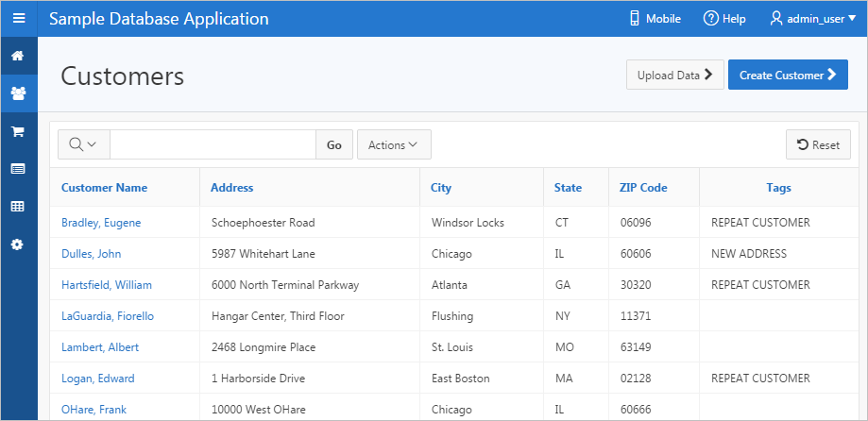Open the shopping cart sidebar icon
Image resolution: width=868 pixels, height=421 pixels.
pyautogui.click(x=18, y=131)
